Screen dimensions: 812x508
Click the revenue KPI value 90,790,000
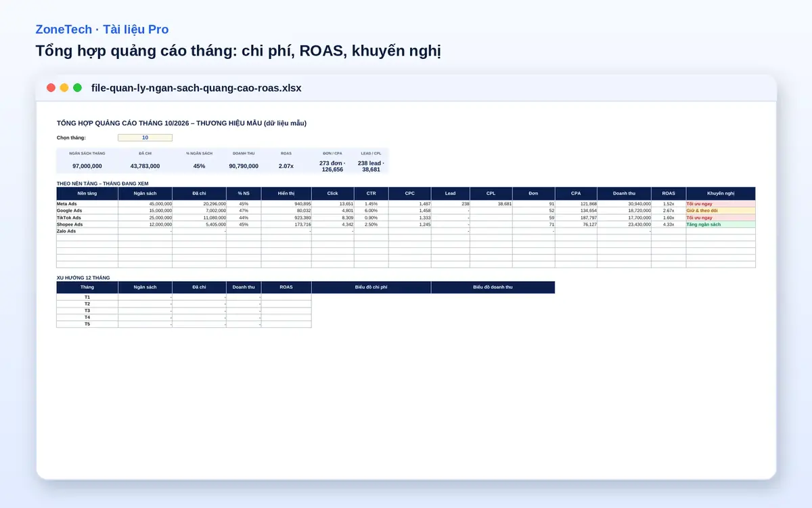pyautogui.click(x=244, y=166)
